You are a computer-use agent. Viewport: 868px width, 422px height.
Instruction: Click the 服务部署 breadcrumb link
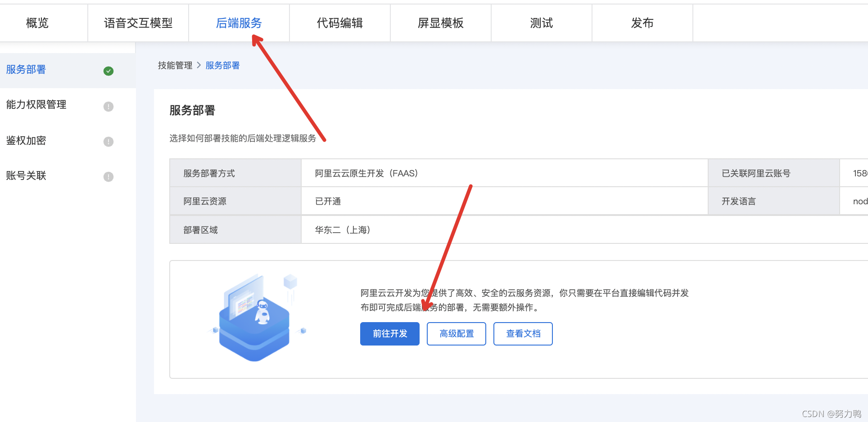point(222,66)
